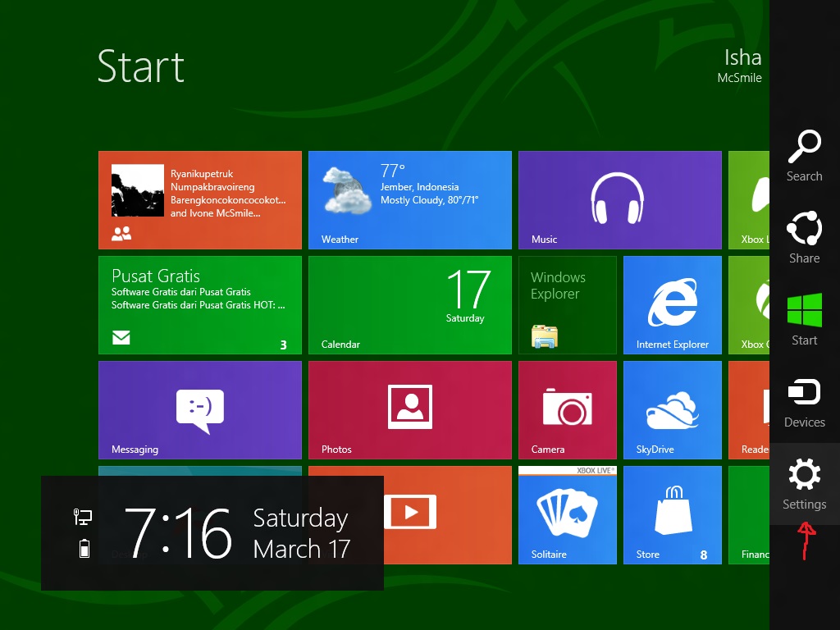Open the Devices charm

[x=804, y=402]
